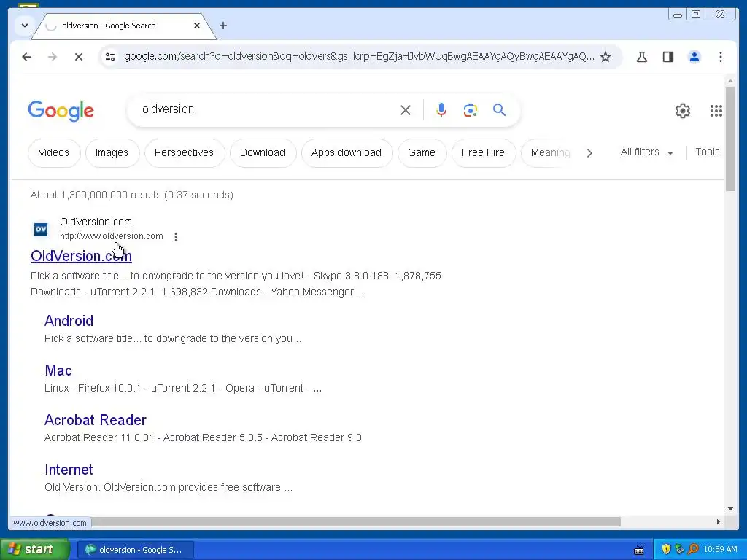Expand the All filters dropdown
The image size is (747, 560).
click(646, 152)
